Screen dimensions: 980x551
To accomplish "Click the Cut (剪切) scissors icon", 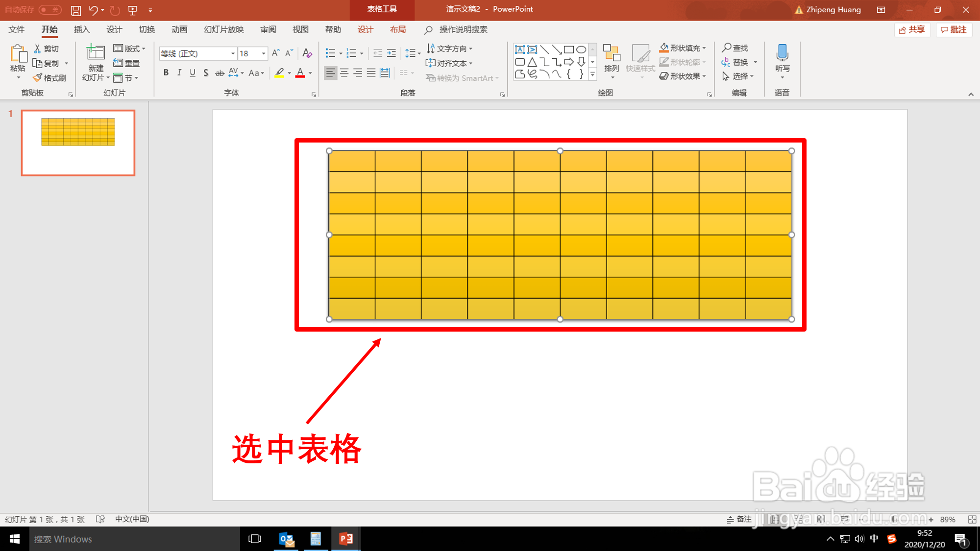I will 37,48.
